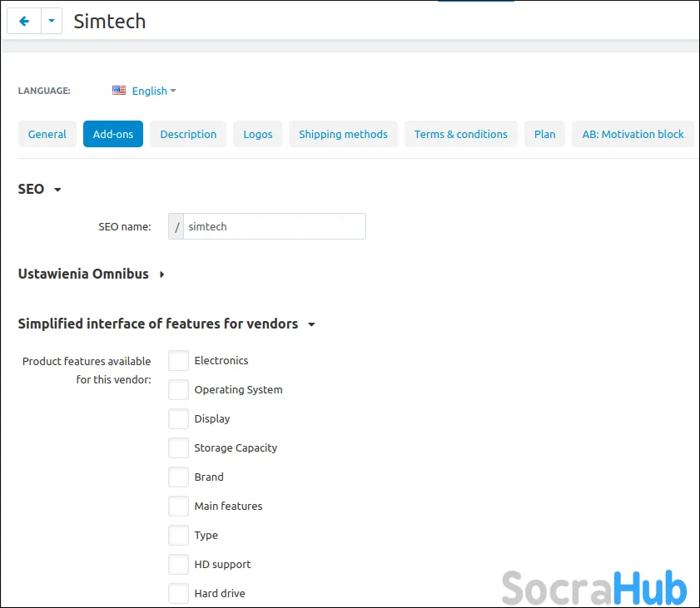Check the Operating System checkbox
700x608 pixels.
pyautogui.click(x=178, y=389)
